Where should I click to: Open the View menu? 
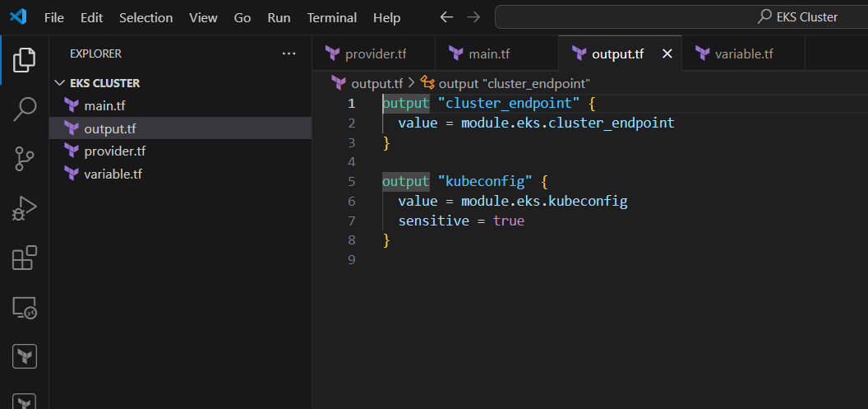pos(203,18)
